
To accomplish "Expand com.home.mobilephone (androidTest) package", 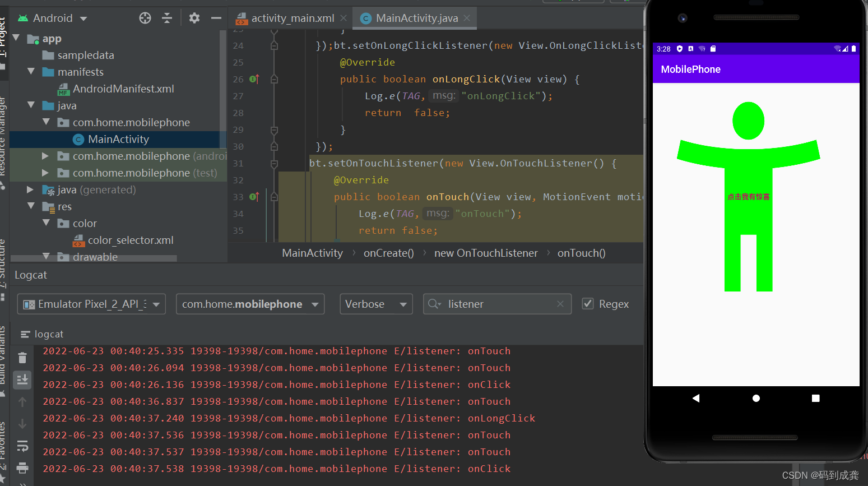I will (x=46, y=156).
